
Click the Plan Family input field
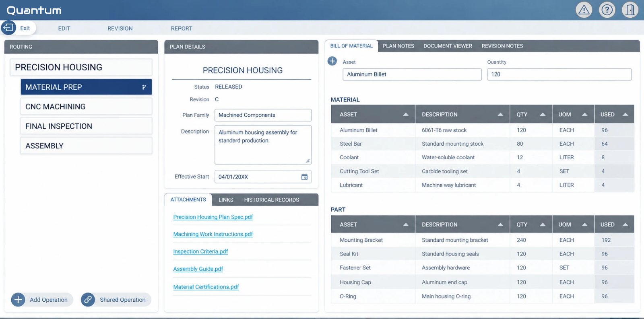tap(263, 115)
